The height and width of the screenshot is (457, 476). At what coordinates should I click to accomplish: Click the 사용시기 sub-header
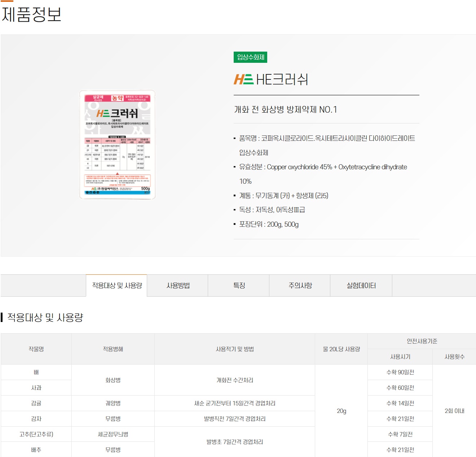coord(400,357)
